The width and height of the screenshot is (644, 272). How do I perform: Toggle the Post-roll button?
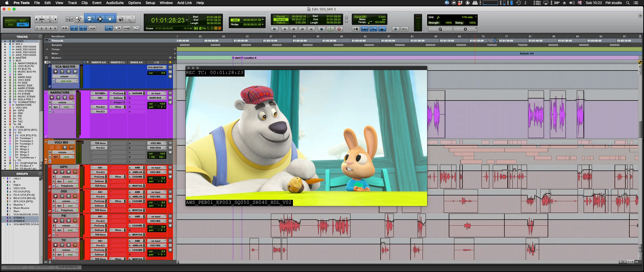pos(281,19)
